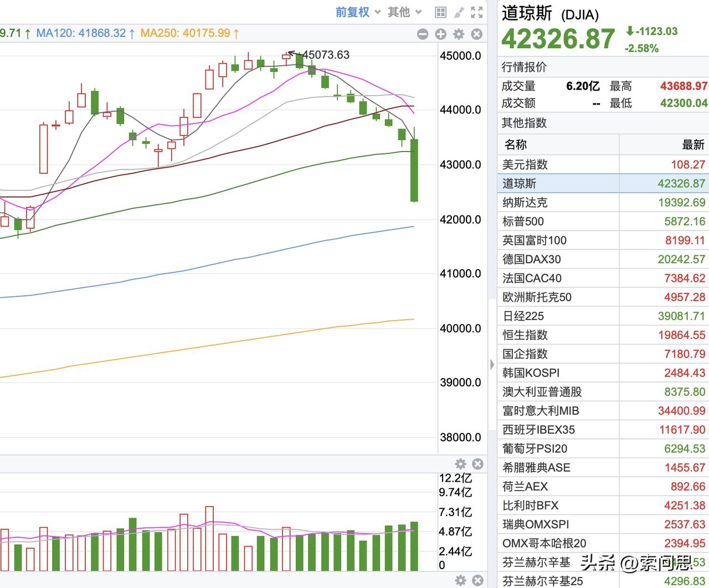
Task: Select 韩国KOSPI index row
Action: click(603, 373)
